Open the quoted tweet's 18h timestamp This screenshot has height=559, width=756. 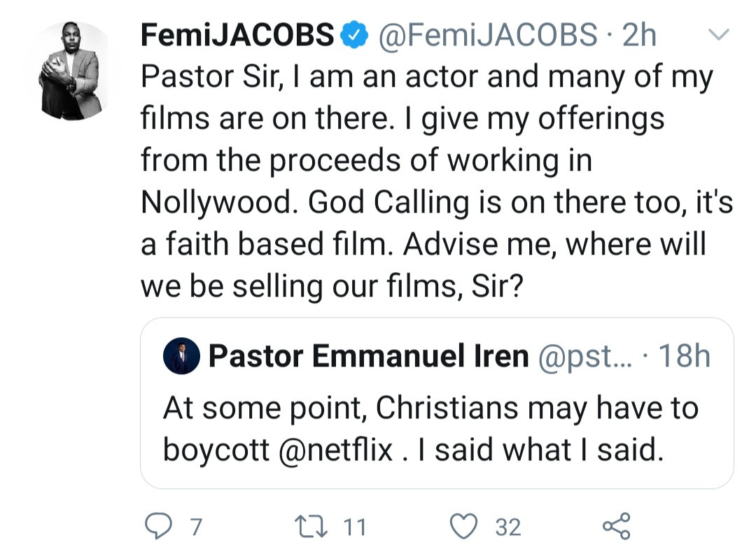pyautogui.click(x=684, y=357)
